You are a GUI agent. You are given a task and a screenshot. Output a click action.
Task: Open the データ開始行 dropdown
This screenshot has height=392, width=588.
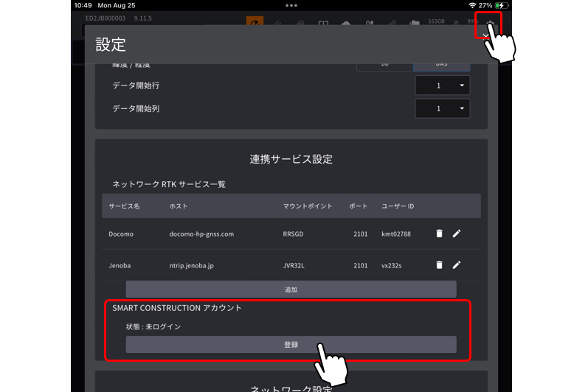click(x=442, y=85)
